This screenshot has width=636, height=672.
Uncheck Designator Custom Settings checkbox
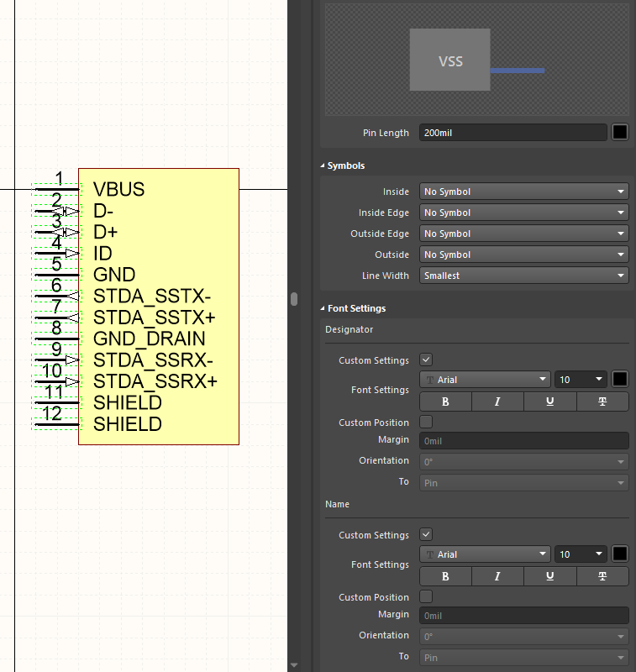tap(426, 360)
